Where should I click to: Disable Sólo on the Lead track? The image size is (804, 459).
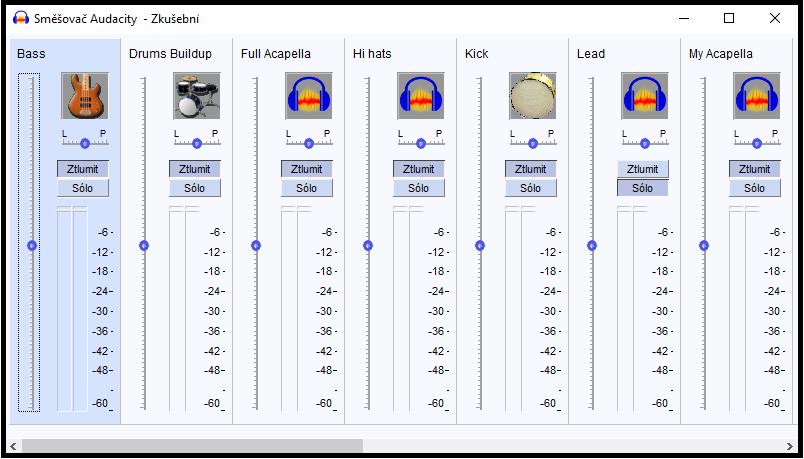pos(642,188)
